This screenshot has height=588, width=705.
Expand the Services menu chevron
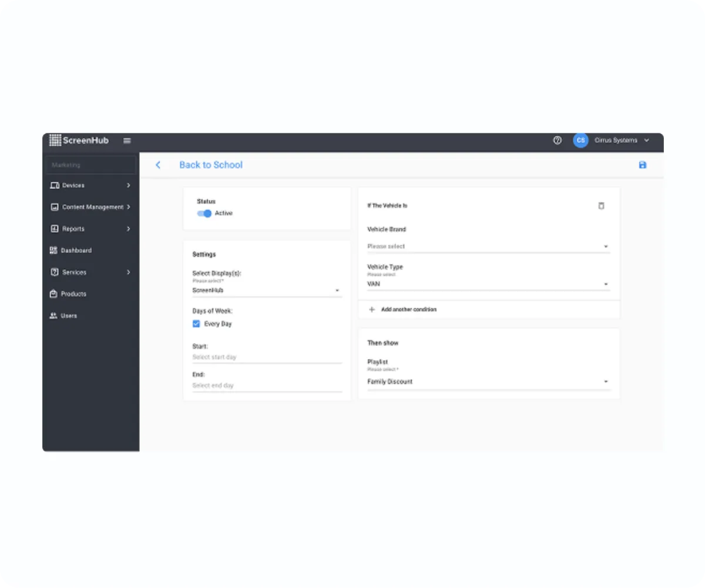pos(128,273)
